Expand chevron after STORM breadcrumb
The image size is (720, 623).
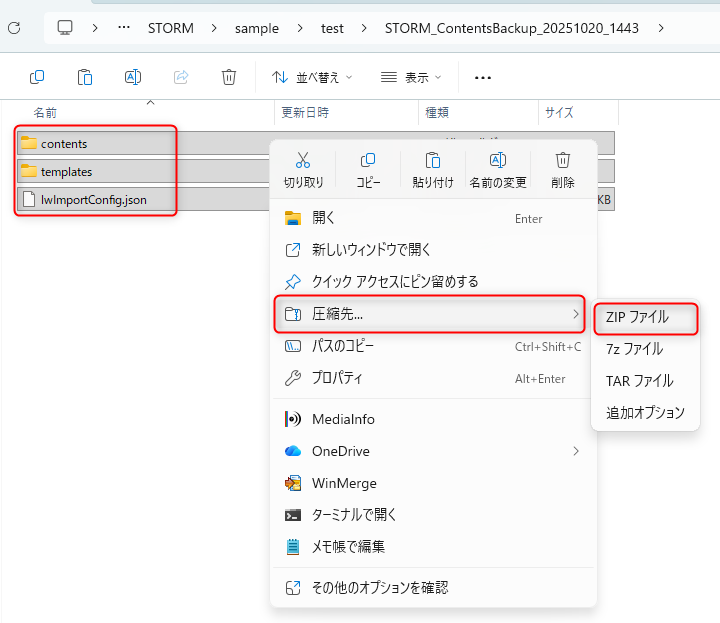click(x=214, y=28)
